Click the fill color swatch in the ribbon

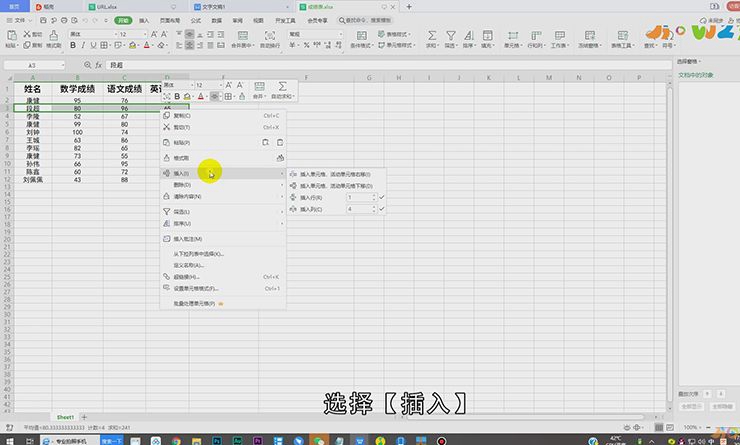click(x=133, y=45)
